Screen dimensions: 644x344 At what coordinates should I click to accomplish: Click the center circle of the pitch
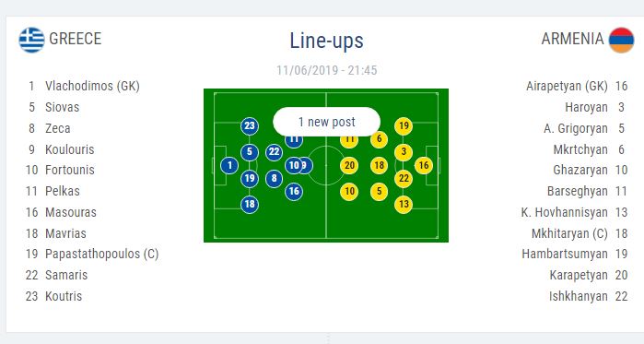[326, 166]
